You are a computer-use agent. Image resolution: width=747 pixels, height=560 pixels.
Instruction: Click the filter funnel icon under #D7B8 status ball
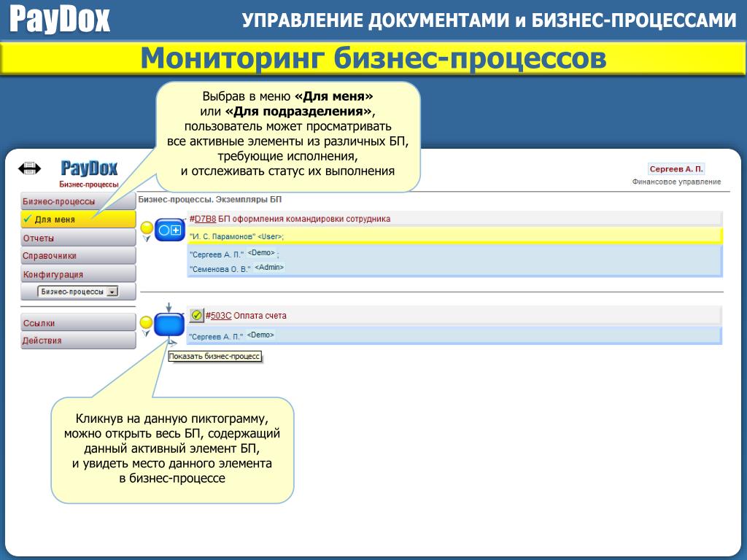(x=147, y=238)
